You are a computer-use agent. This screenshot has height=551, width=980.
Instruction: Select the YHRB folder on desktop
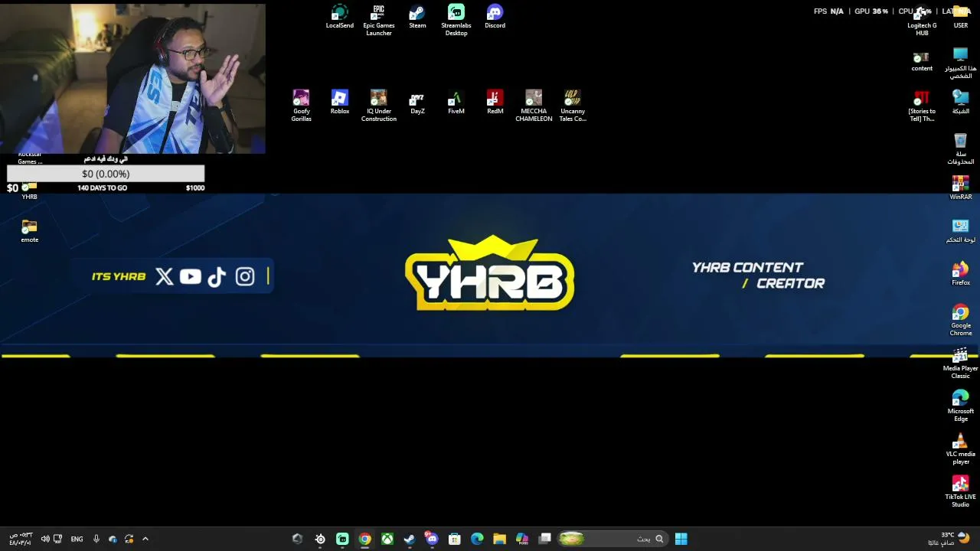tap(30, 191)
